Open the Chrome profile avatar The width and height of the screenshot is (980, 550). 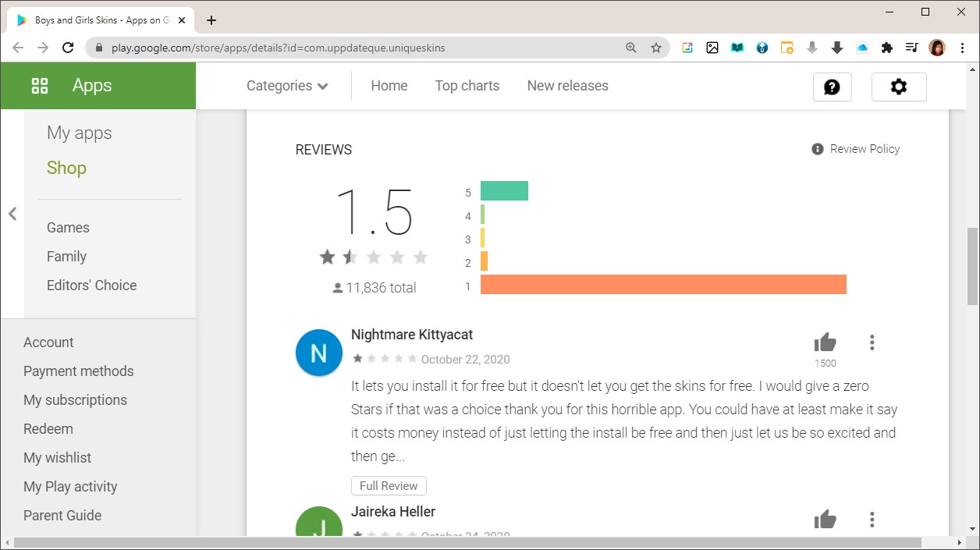[x=937, y=48]
